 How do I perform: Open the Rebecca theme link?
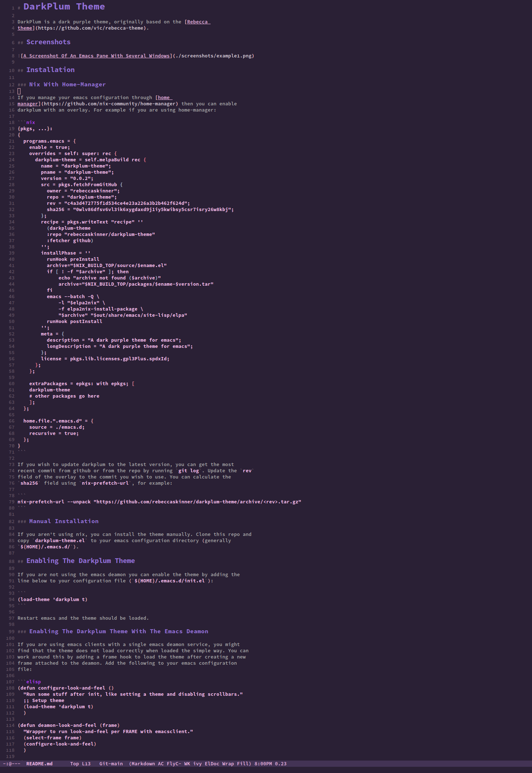(197, 22)
